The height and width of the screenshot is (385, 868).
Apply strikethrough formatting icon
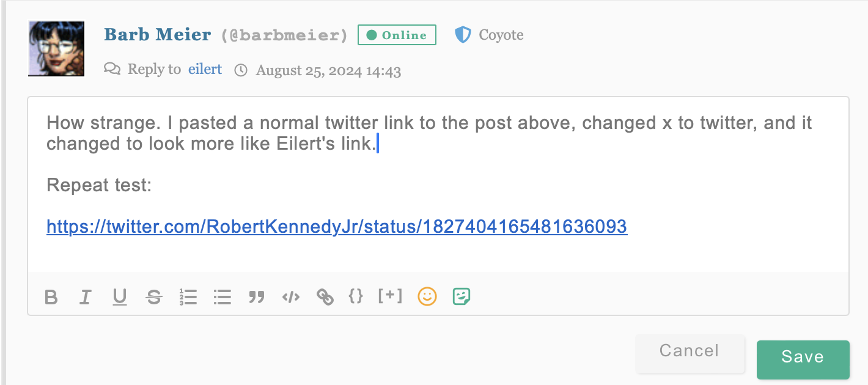[154, 298]
